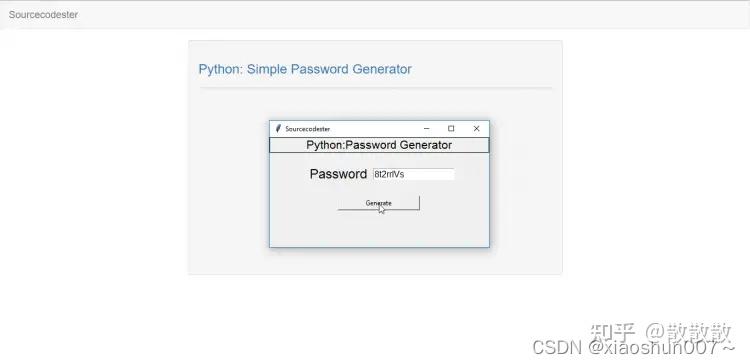The height and width of the screenshot is (364, 750).
Task: Click white page background left of gray card
Action: pos(93,158)
